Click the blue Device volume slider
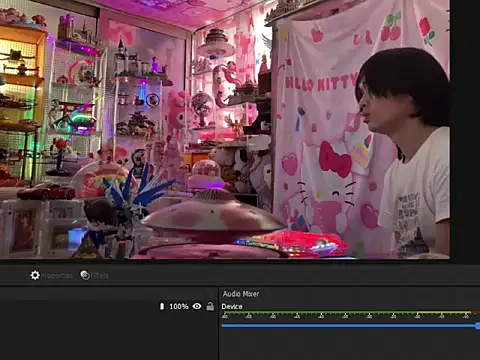The height and width of the screenshot is (360, 480). [x=351, y=326]
